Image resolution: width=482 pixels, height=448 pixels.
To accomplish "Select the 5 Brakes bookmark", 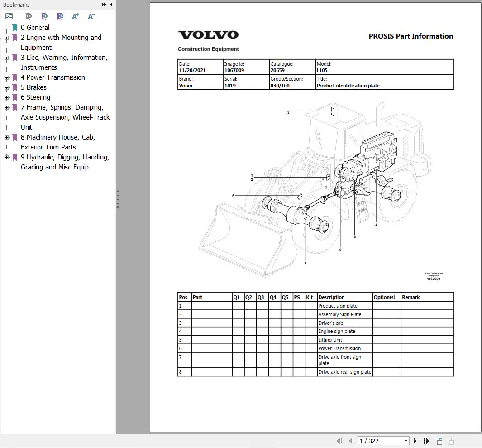I will 33,87.
